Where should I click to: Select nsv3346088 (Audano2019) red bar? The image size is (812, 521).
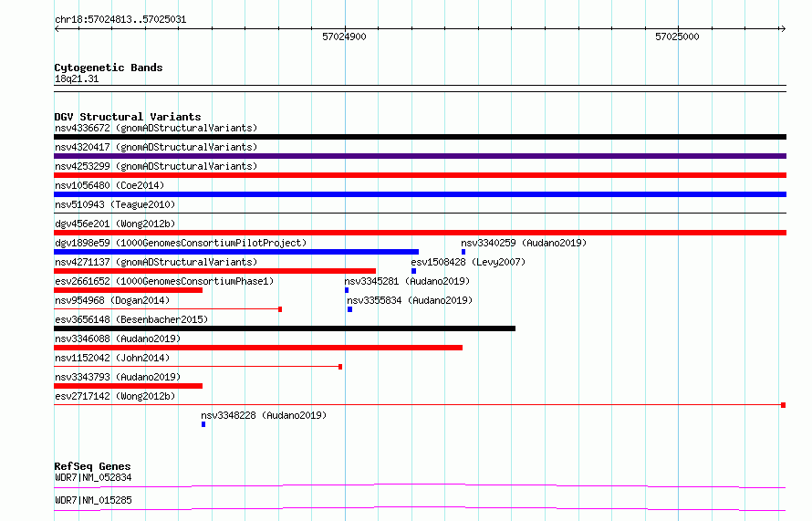258,348
